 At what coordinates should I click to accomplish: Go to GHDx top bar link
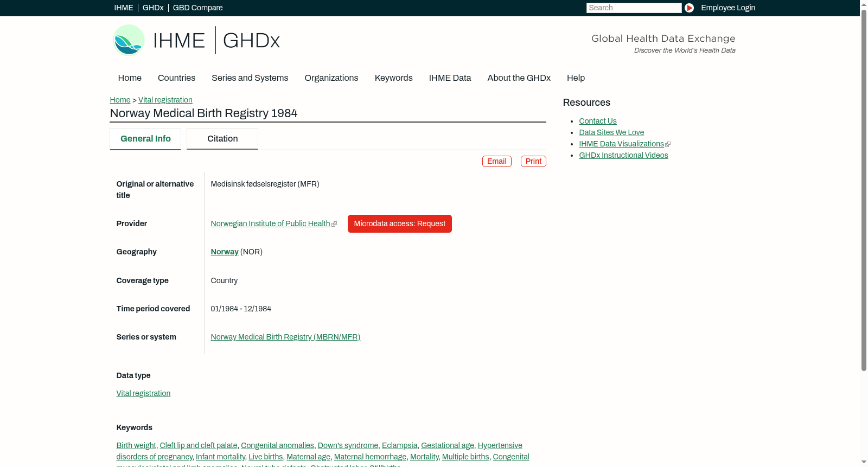coord(153,8)
